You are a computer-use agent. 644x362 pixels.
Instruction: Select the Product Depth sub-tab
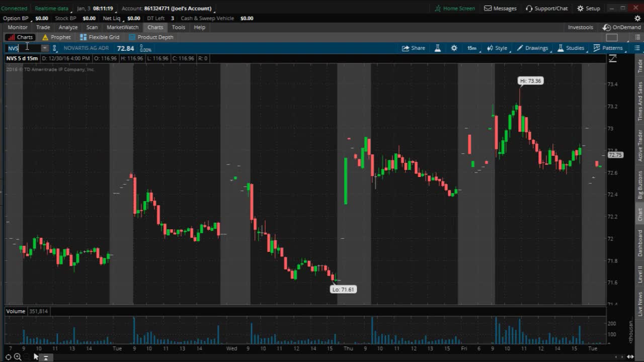pos(151,37)
